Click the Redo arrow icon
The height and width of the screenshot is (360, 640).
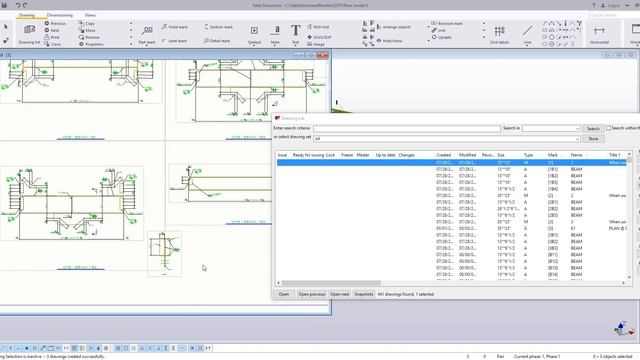tap(25, 5)
